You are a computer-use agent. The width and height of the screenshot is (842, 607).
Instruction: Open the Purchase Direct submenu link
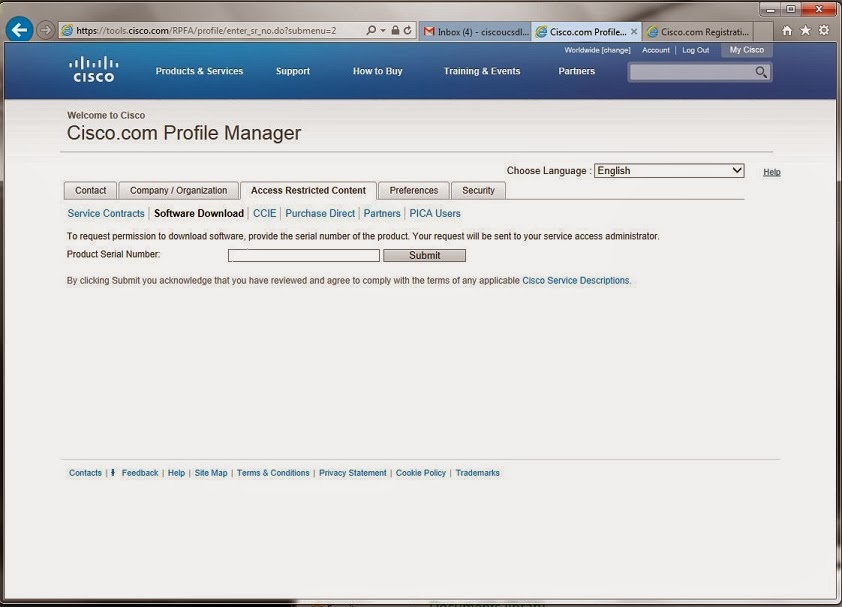coord(320,213)
